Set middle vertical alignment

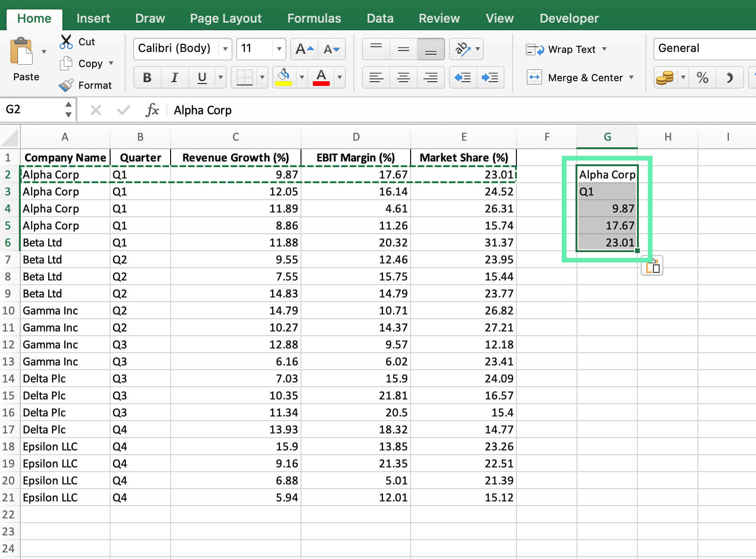(404, 49)
